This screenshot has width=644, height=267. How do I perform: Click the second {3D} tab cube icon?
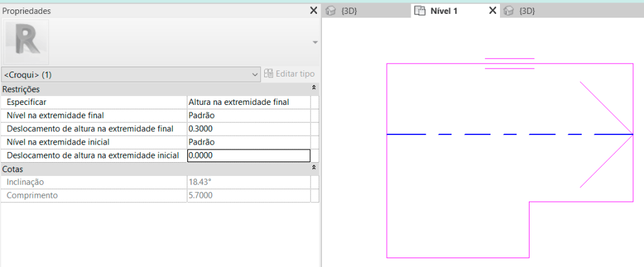click(x=509, y=11)
